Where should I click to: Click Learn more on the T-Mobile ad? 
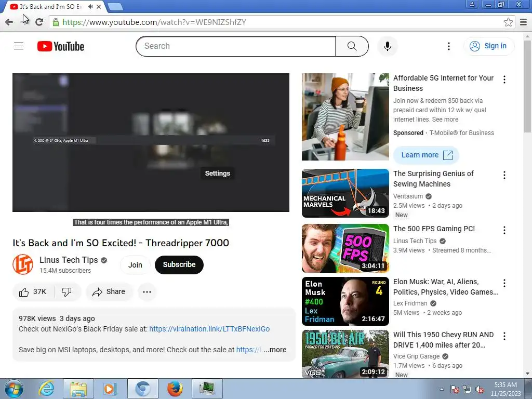click(x=426, y=155)
